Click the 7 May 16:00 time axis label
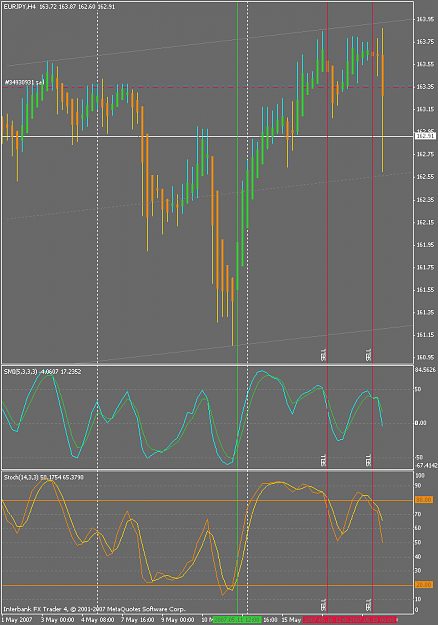438x625 pixels. pyautogui.click(x=137, y=620)
